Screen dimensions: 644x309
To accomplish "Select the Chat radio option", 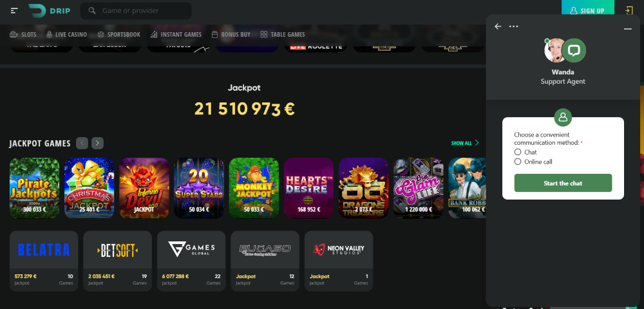I will coord(518,152).
